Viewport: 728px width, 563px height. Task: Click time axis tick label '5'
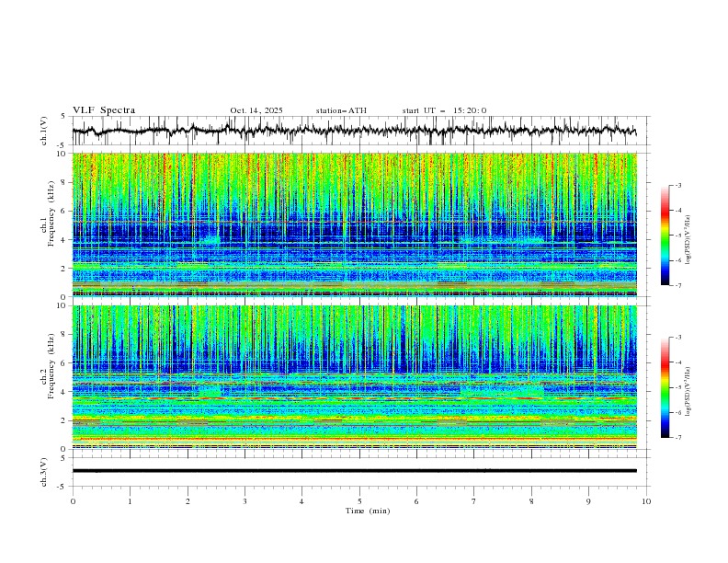[359, 501]
